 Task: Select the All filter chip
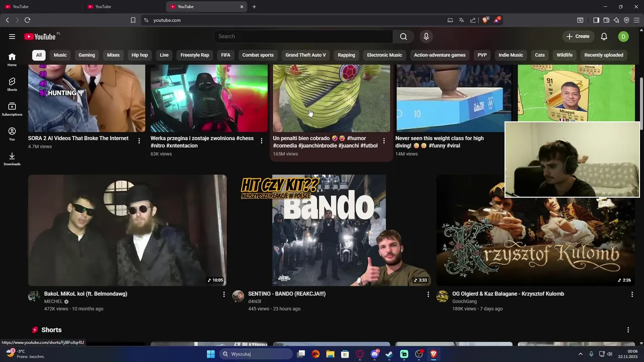pyautogui.click(x=39, y=55)
